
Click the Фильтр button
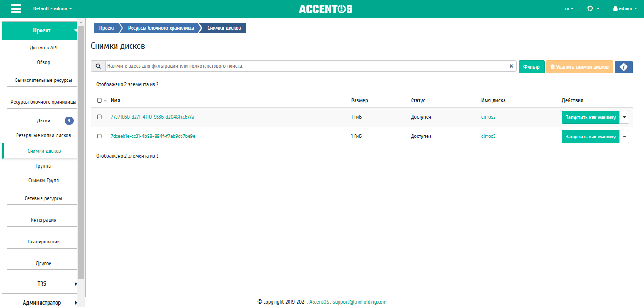coord(531,67)
